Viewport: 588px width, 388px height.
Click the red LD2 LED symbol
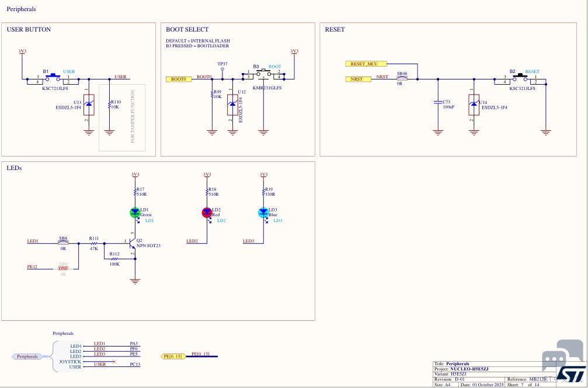[x=207, y=213]
